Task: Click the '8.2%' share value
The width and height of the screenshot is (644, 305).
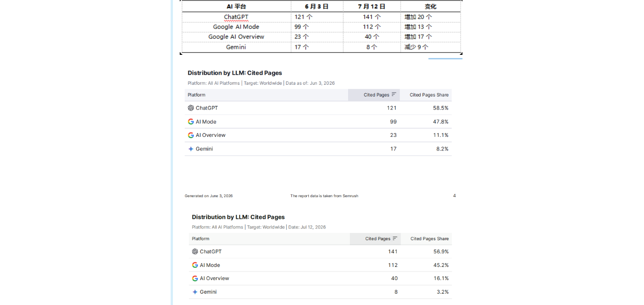Action: click(x=442, y=149)
